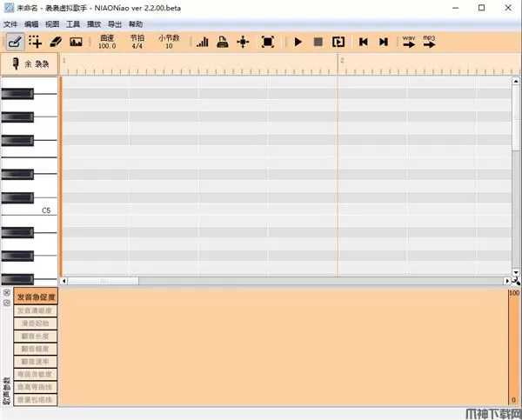Open the 帮助 menu
The height and width of the screenshot is (420, 522).
(136, 24)
